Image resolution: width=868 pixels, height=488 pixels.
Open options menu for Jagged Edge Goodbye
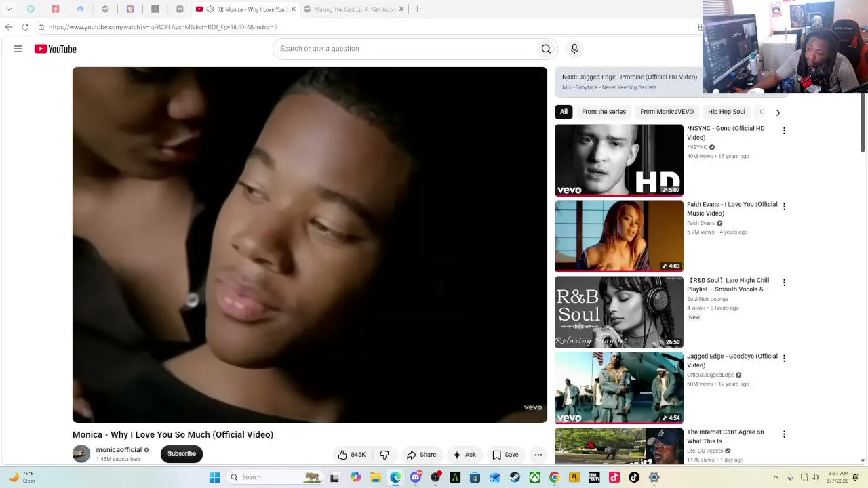coord(784,359)
